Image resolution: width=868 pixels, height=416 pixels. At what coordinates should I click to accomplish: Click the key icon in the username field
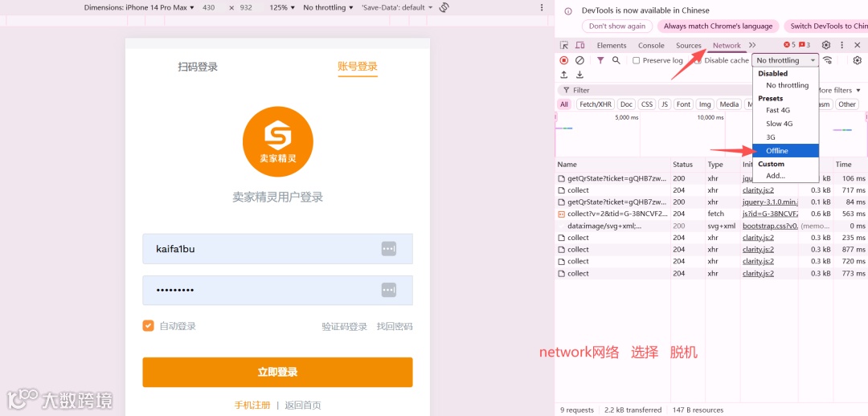pyautogui.click(x=389, y=249)
